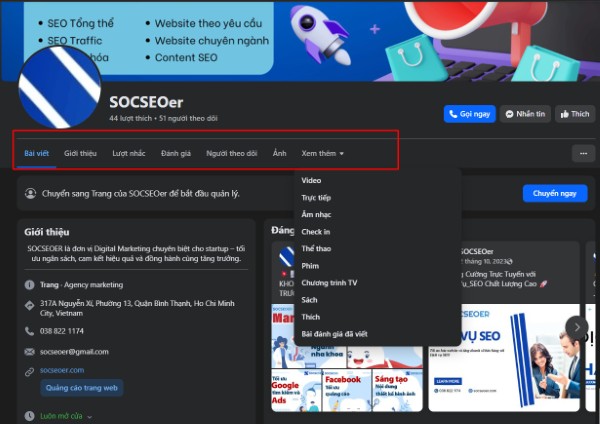The image size is (600, 424).
Task: Open the Người theo dõi tab
Action: 232,153
